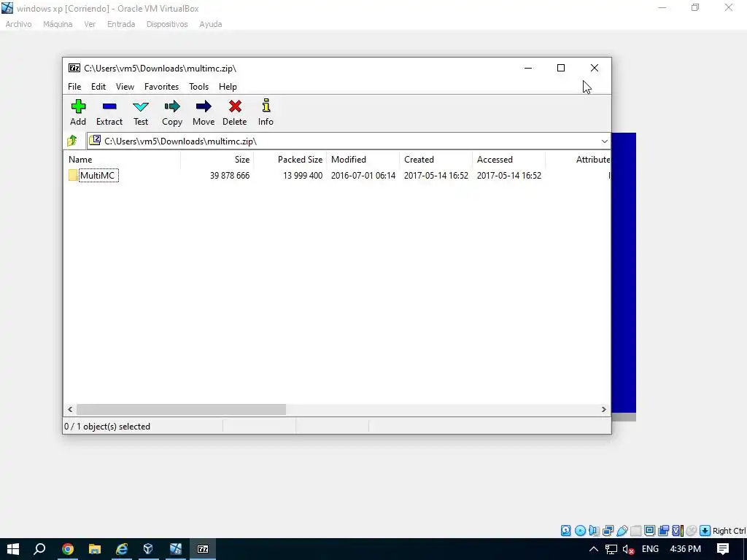Click size value 39 878 666
The width and height of the screenshot is (747, 560).
click(x=230, y=175)
